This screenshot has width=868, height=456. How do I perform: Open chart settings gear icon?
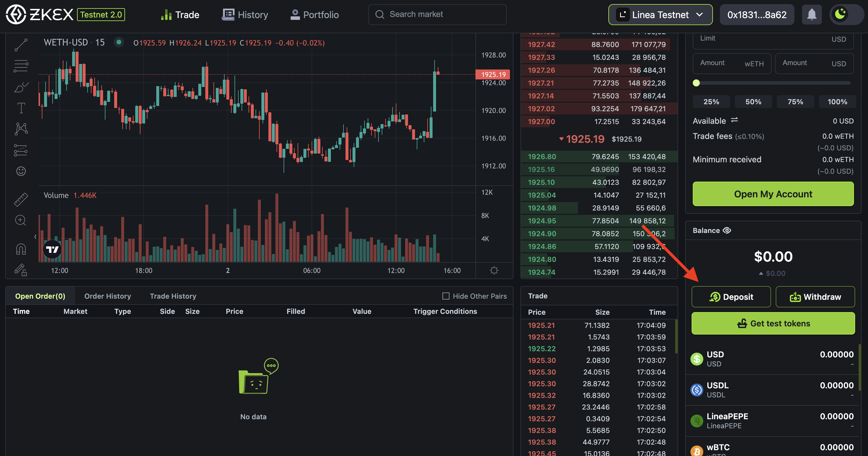494,270
